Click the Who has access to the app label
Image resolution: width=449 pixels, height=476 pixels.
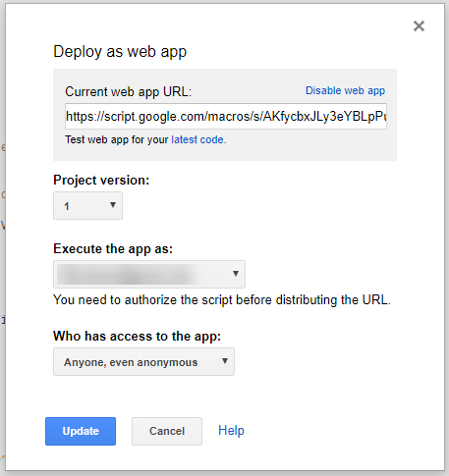138,337
